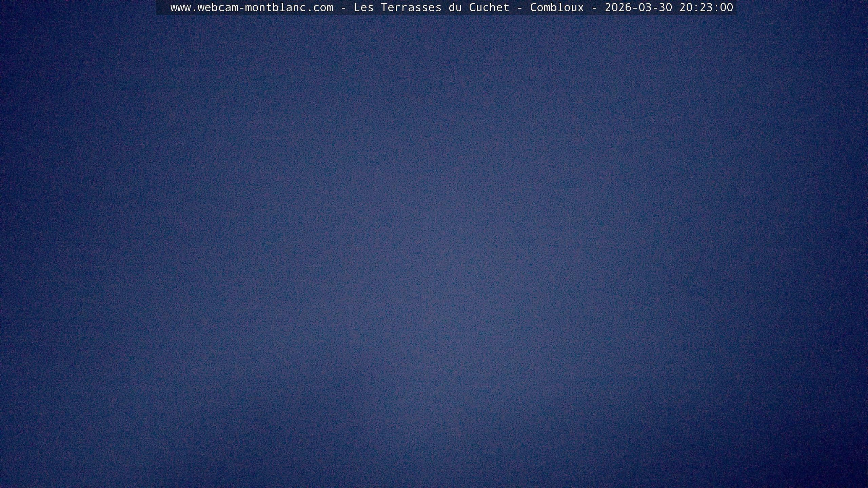Click the dash between URL and 'Les'

click(343, 7)
